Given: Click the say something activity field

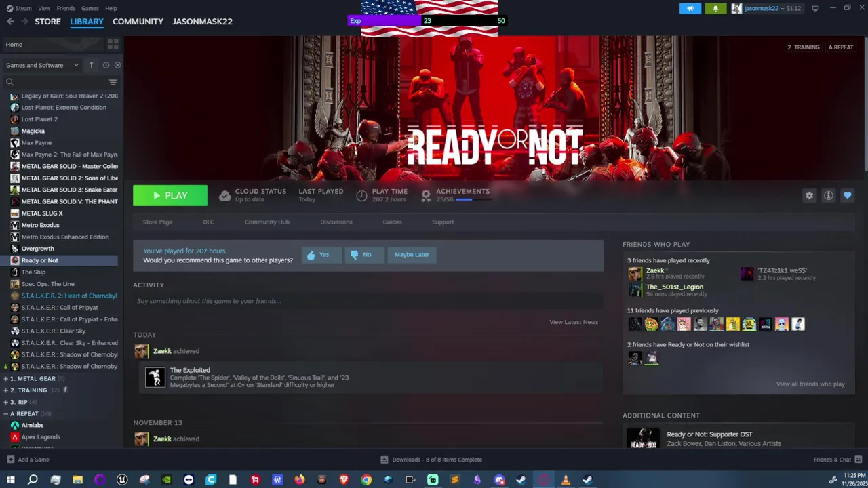Looking at the screenshot, I should (x=368, y=301).
